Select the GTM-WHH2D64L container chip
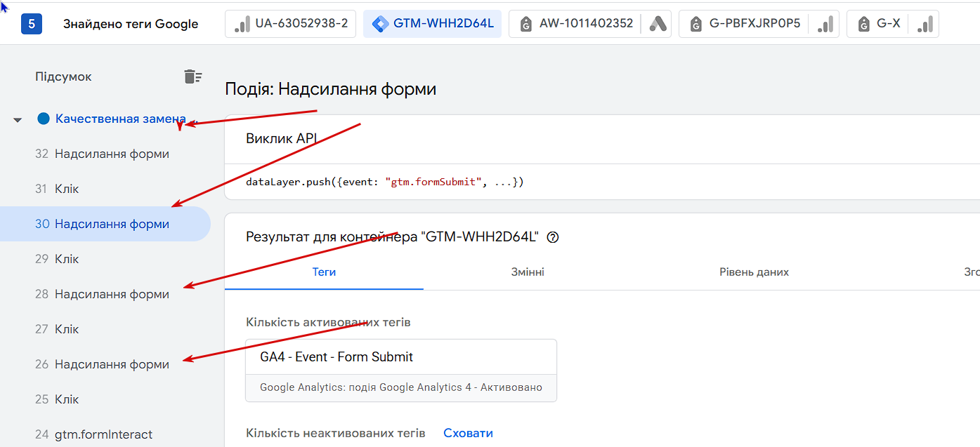Screen dimensions: 980x447 click(432, 24)
